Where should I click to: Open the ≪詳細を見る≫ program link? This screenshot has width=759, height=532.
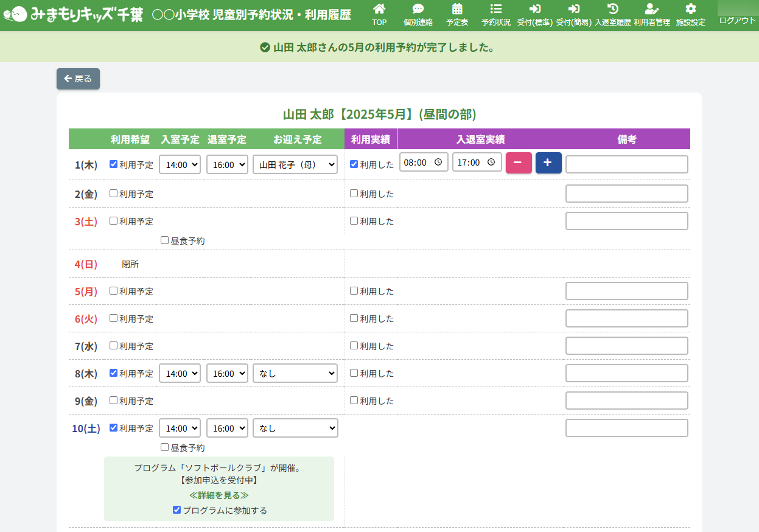pos(219,495)
